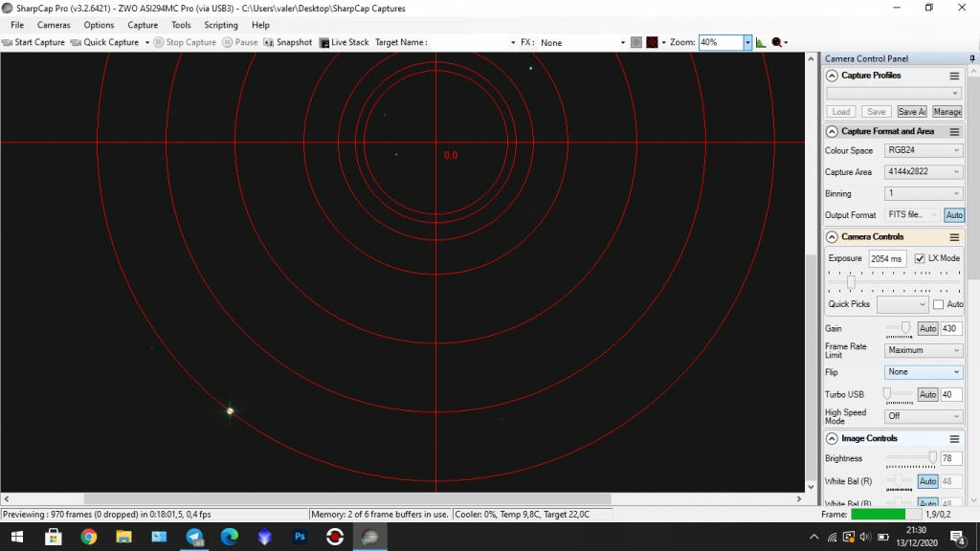Open Capture Profiles hamburger menu
Viewport: 980px width, 551px height.
[953, 76]
